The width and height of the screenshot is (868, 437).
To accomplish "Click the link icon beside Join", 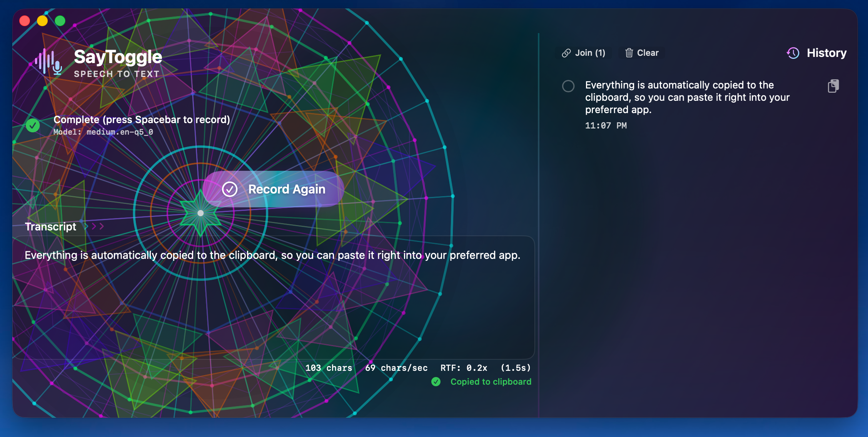I will tap(566, 53).
